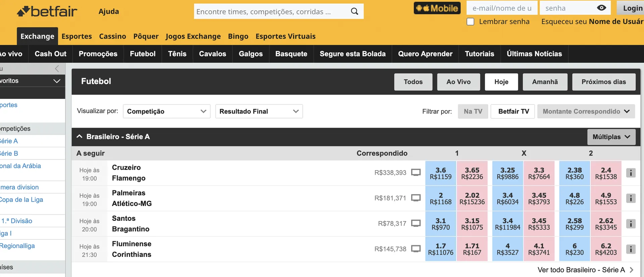Click the Esqueceu seu Nome de Usuário link
The image size is (644, 277).
click(592, 22)
